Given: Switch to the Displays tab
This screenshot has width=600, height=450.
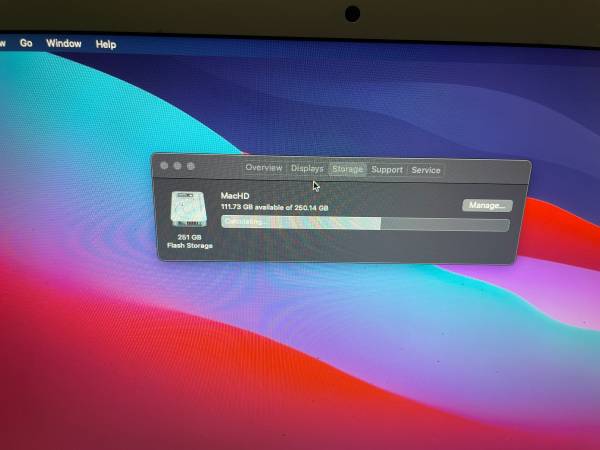Looking at the screenshot, I should click(x=307, y=169).
